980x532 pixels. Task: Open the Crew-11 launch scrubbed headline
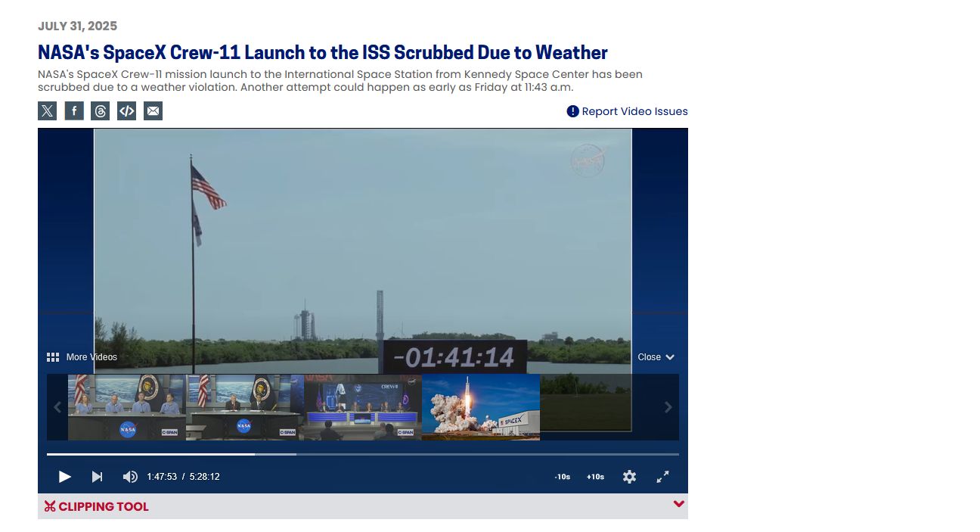[323, 53]
